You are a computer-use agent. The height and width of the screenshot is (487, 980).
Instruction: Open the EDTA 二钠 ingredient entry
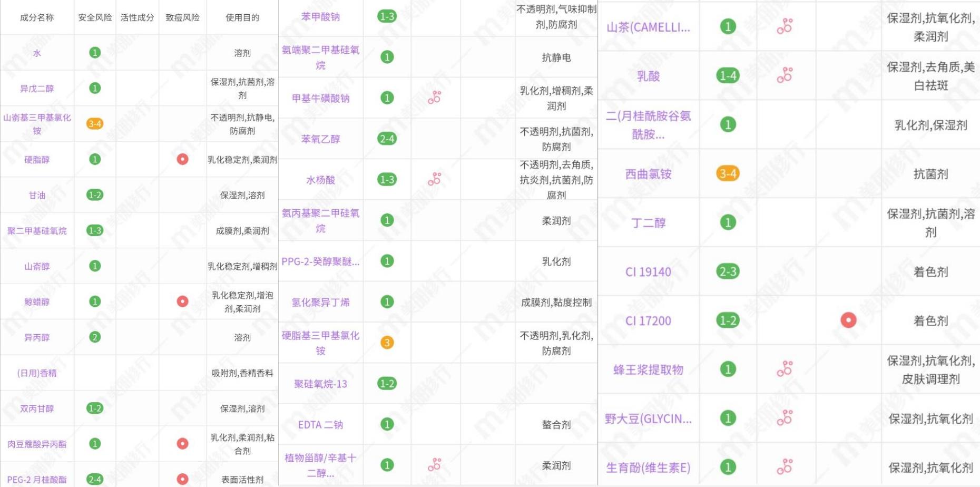click(321, 425)
